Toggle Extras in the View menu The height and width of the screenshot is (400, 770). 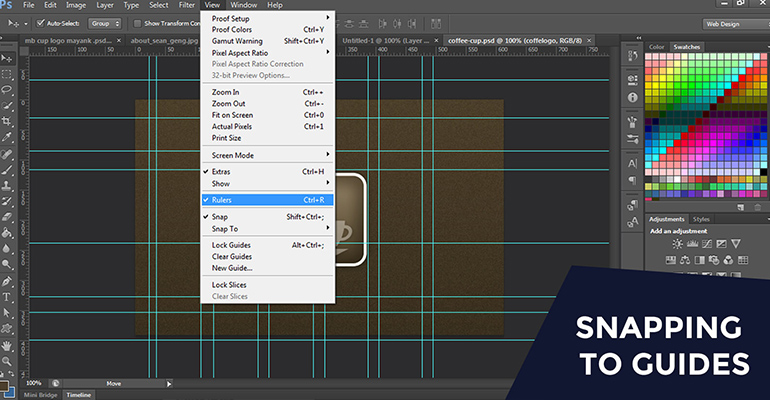pyautogui.click(x=268, y=172)
